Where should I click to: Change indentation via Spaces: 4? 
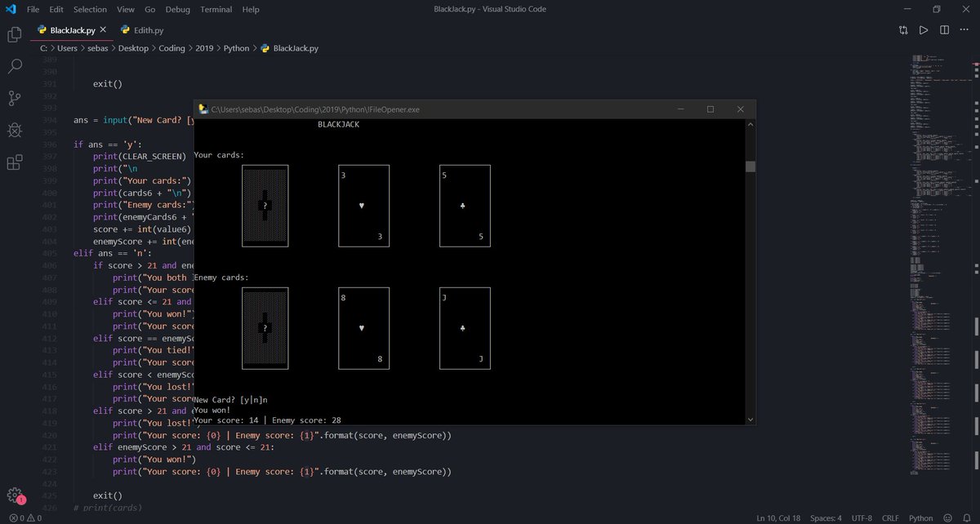pyautogui.click(x=827, y=517)
